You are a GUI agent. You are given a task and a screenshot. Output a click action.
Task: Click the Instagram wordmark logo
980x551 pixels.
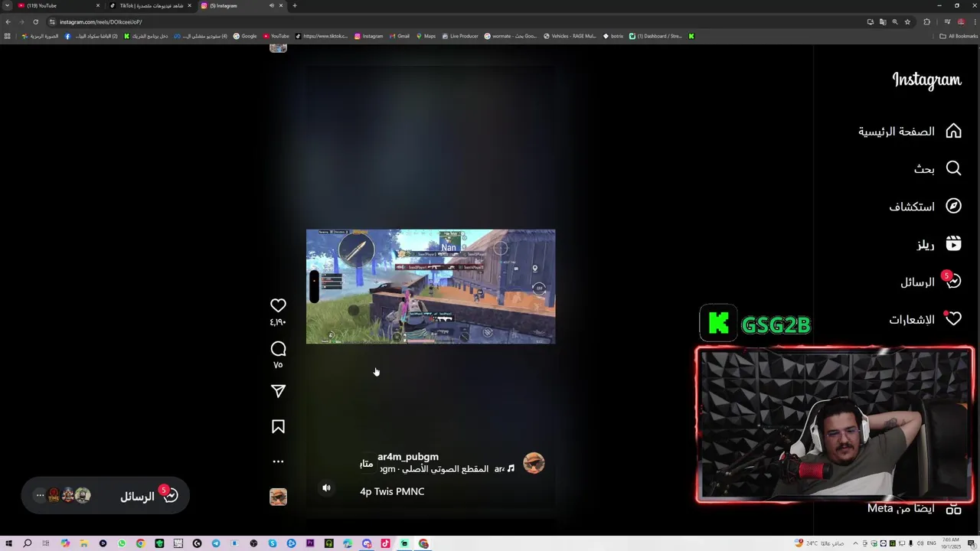[x=926, y=80]
